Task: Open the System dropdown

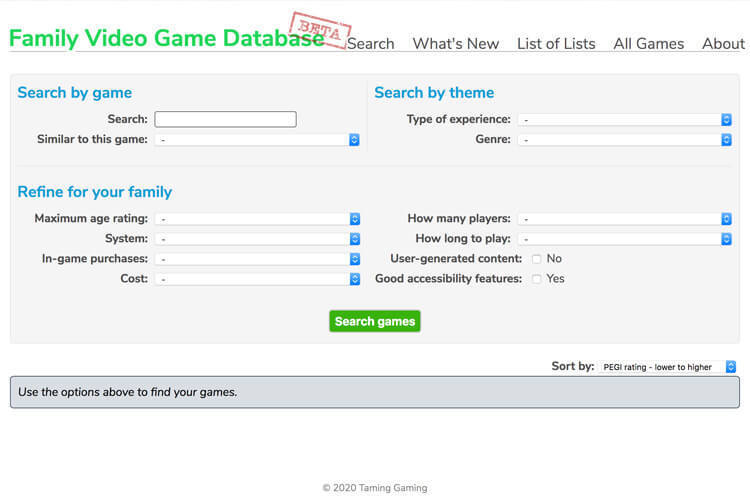Action: (x=257, y=239)
